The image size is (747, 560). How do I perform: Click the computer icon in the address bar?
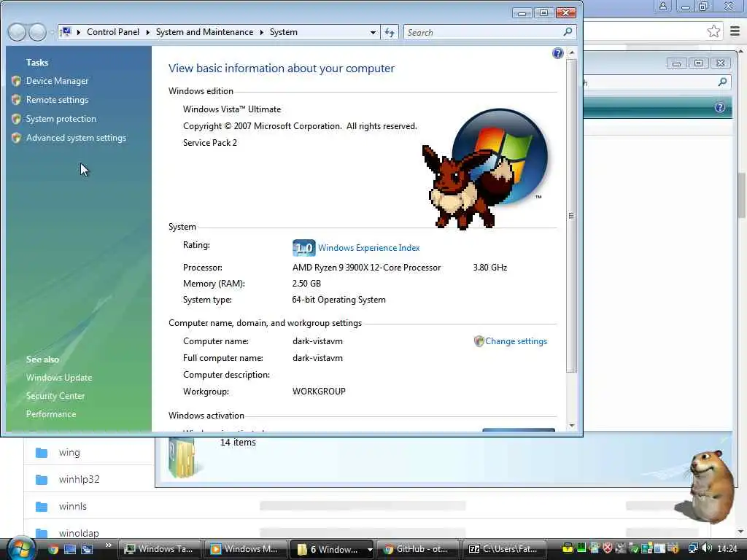66,32
